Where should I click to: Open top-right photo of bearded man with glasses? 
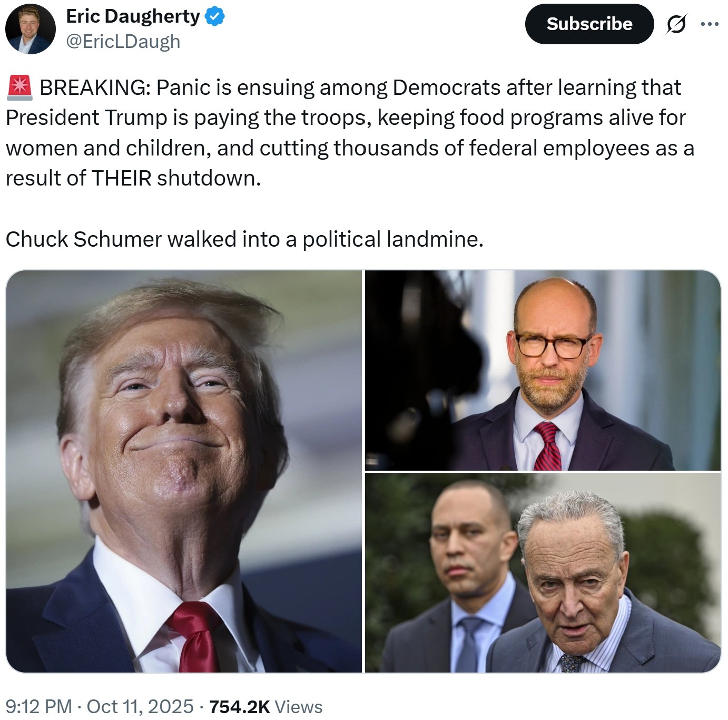click(543, 370)
